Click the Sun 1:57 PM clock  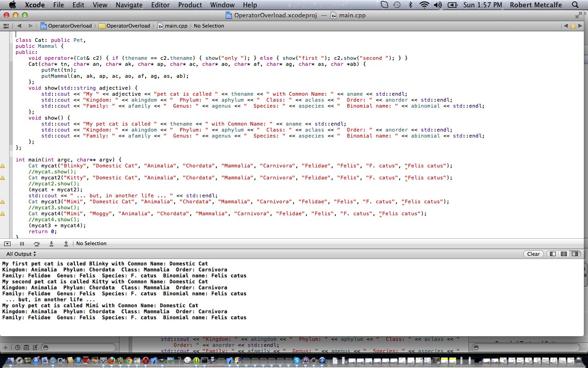click(x=482, y=5)
